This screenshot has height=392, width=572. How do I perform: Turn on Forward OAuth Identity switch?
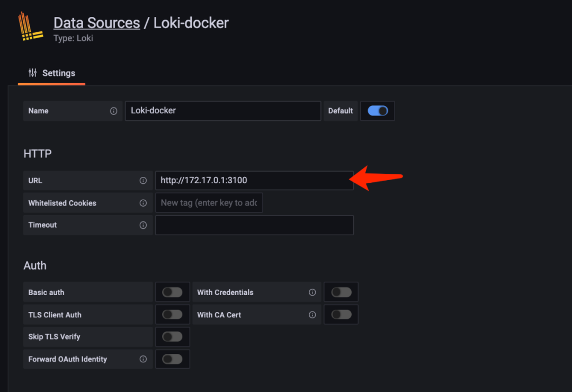tap(172, 359)
